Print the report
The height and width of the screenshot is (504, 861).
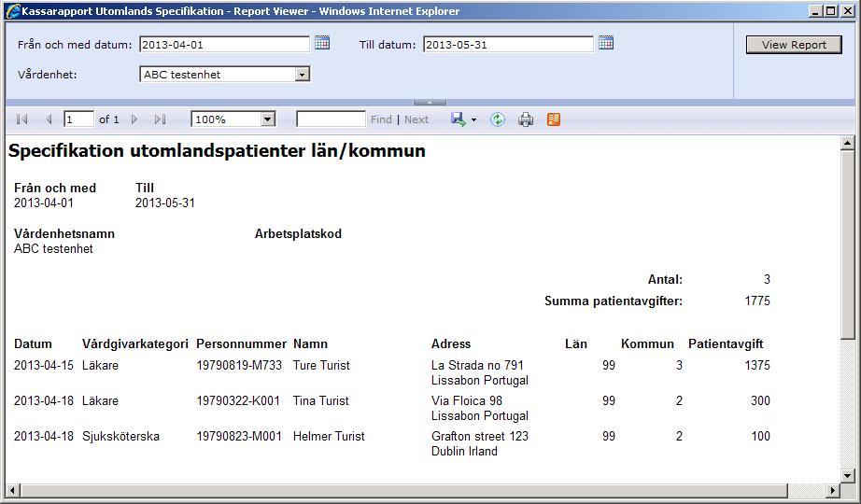[526, 119]
